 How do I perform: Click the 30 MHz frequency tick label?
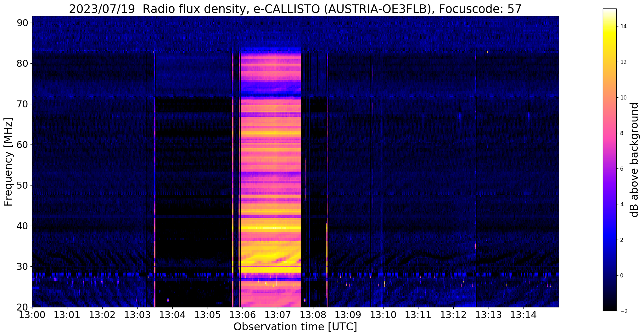(22, 266)
